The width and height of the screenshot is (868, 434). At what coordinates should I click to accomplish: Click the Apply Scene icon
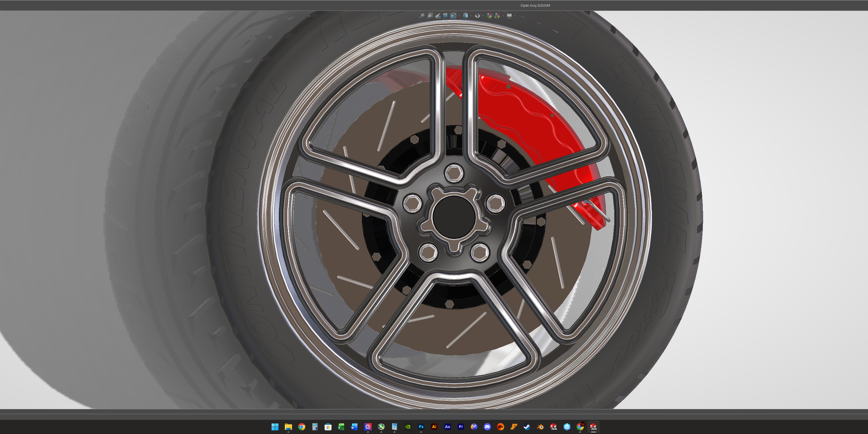tap(497, 16)
